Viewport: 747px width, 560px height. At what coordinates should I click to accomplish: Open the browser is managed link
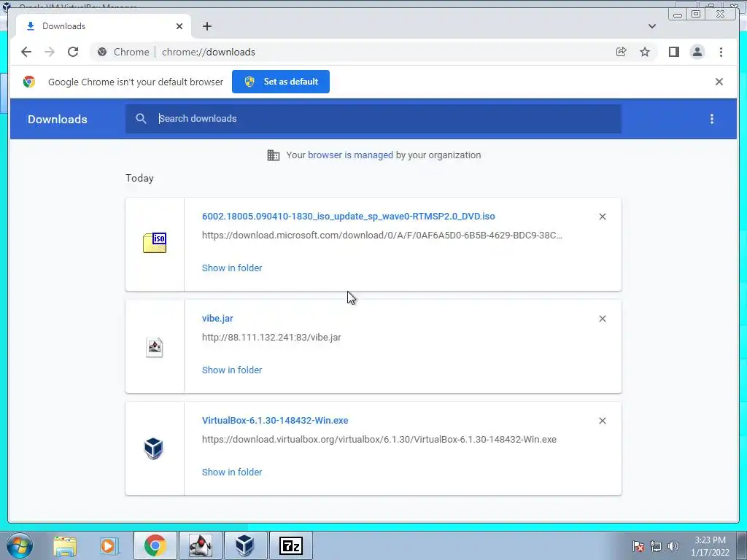tap(350, 155)
